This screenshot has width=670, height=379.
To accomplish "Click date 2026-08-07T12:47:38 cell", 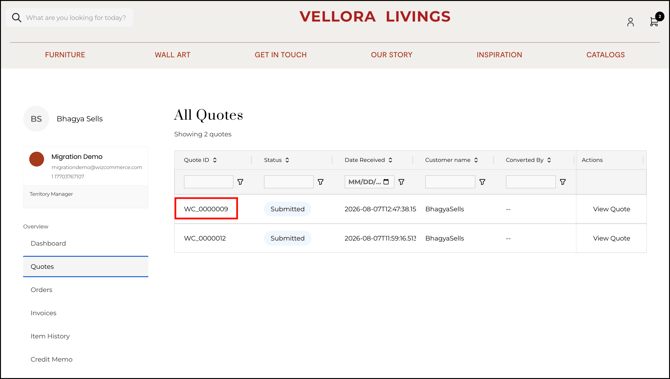I will 380,209.
